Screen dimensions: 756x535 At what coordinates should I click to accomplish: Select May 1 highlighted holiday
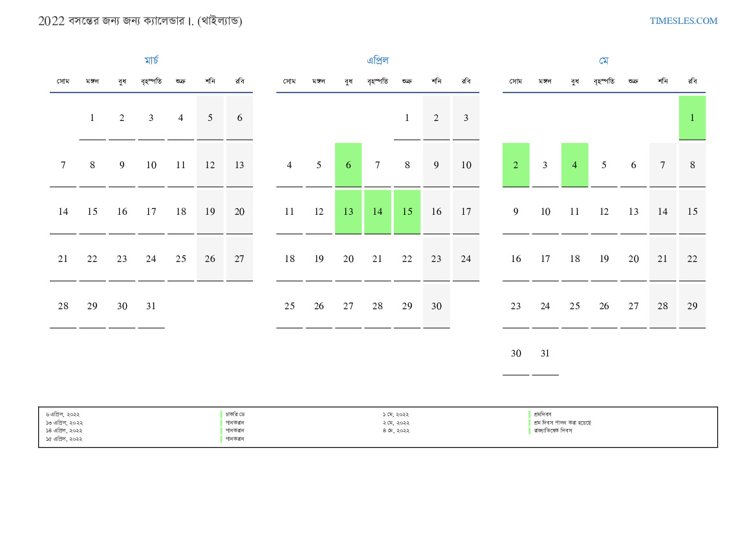pos(692,118)
